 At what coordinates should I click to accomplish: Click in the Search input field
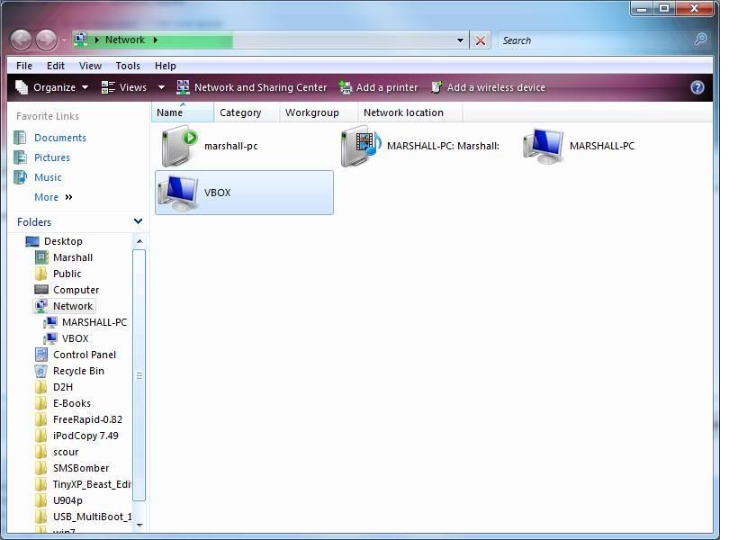(594, 40)
